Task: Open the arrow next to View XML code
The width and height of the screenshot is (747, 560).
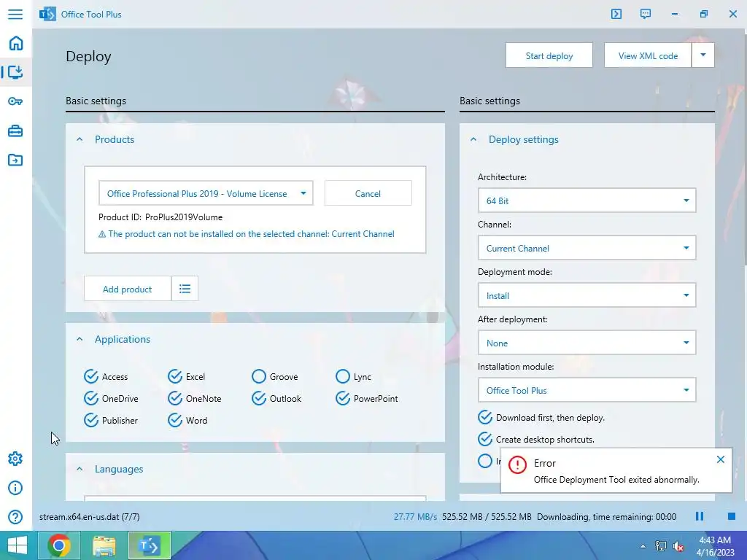Action: coord(703,55)
